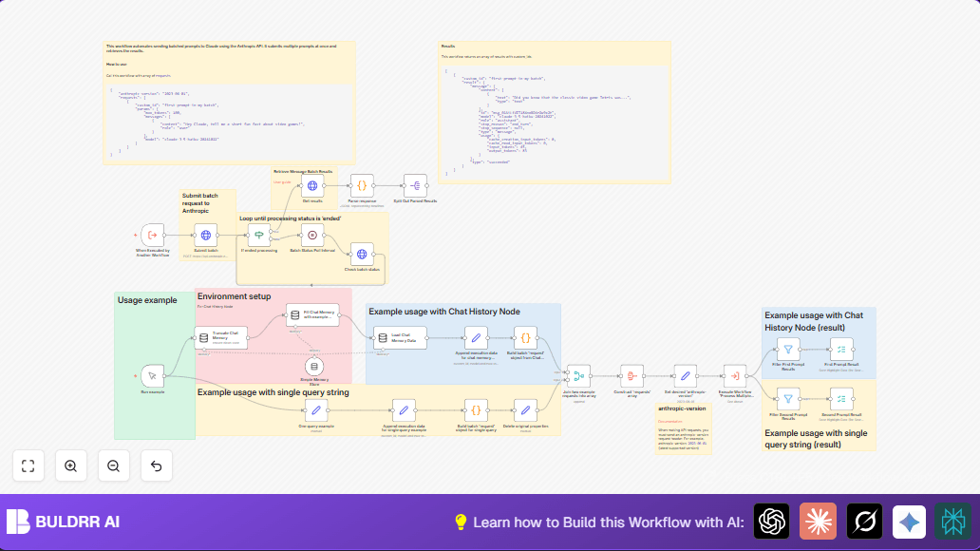Open the User guide link in Retrieve note

[x=282, y=182]
